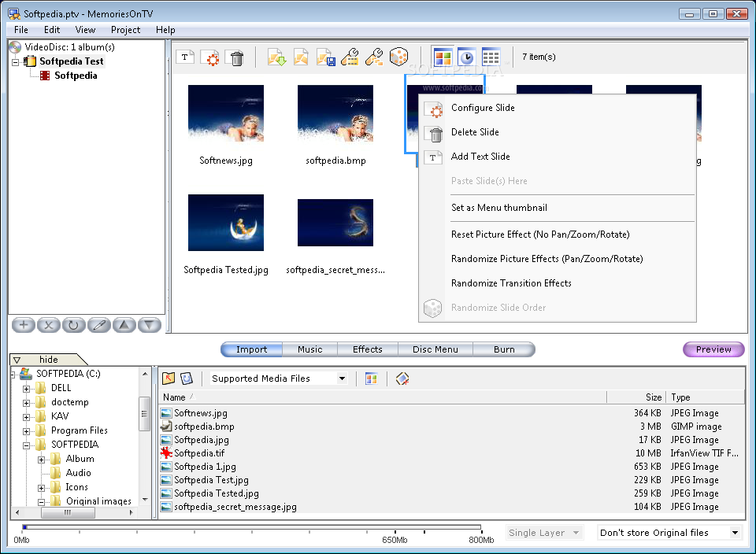Image resolution: width=756 pixels, height=554 pixels.
Task: Switch to the Music tab
Action: pos(309,349)
